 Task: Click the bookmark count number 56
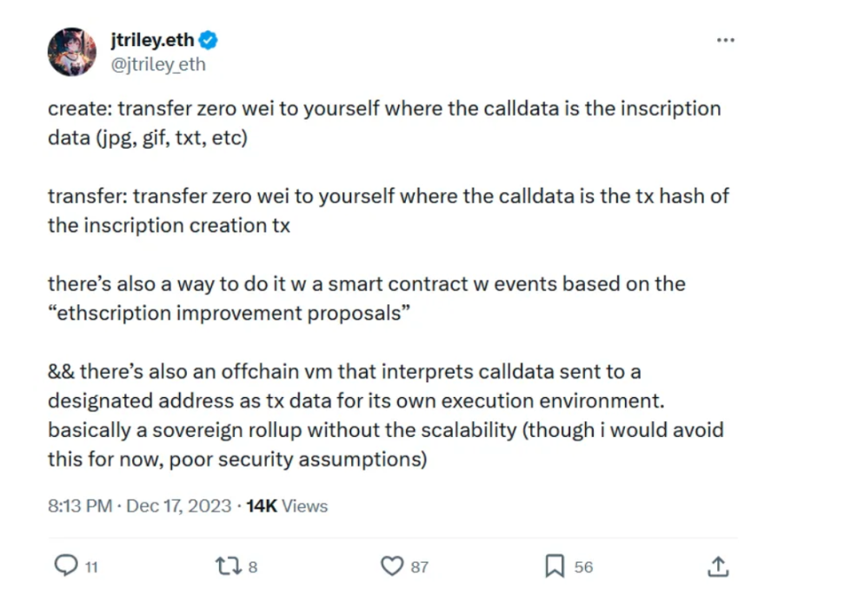(x=583, y=567)
